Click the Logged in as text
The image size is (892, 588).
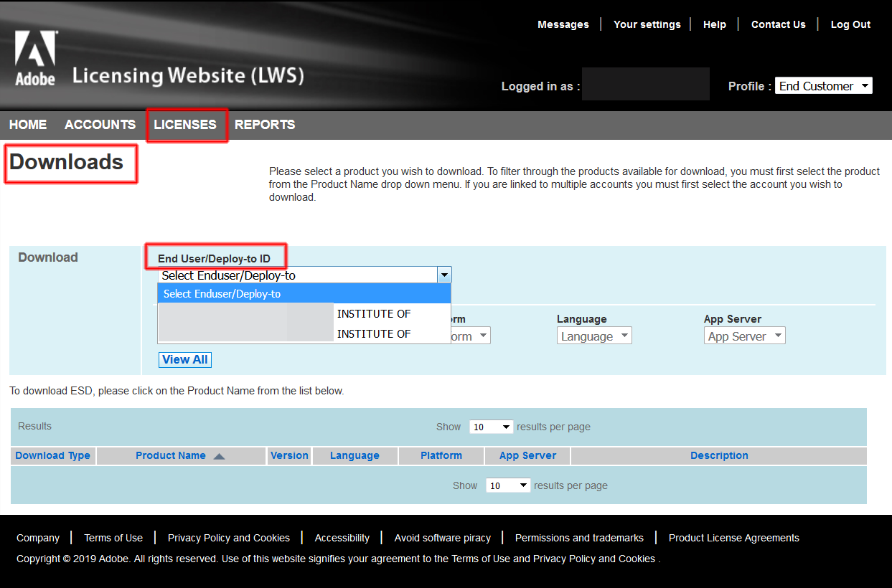540,86
